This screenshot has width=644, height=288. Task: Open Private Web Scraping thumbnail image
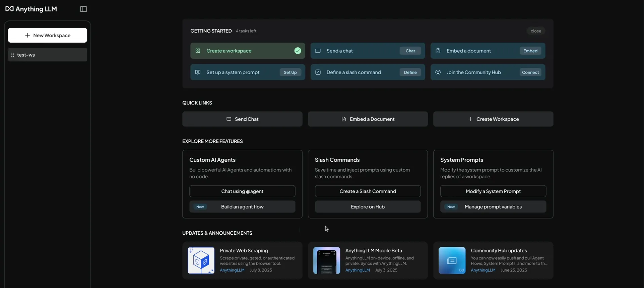201,260
